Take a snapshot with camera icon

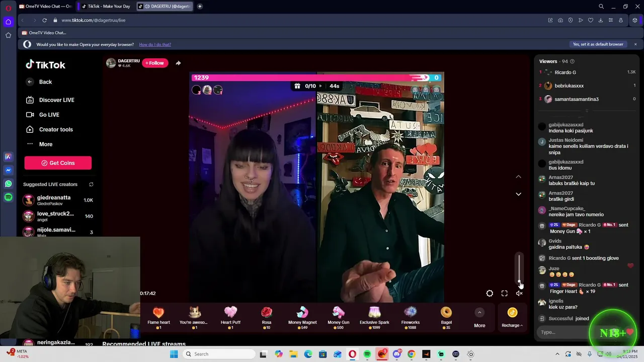click(560, 20)
